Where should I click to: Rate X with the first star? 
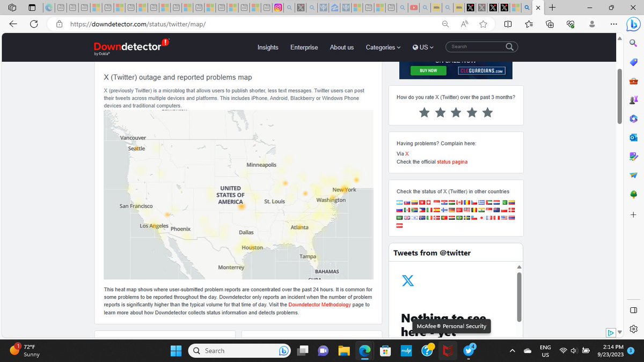click(x=424, y=113)
